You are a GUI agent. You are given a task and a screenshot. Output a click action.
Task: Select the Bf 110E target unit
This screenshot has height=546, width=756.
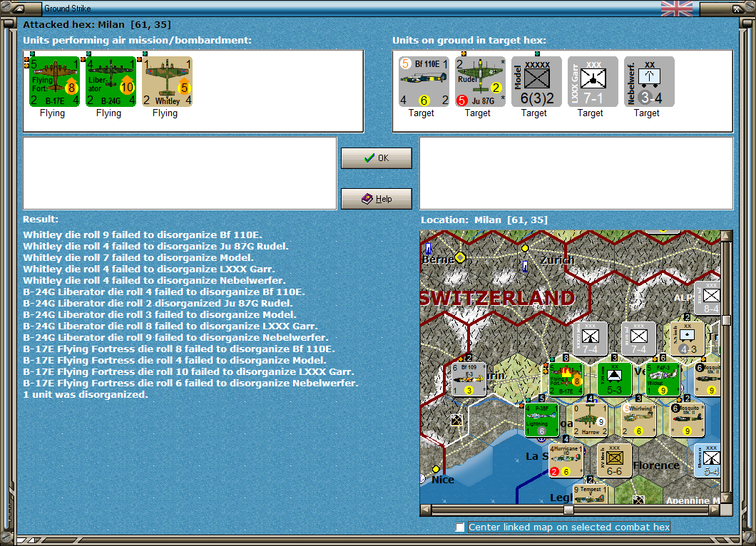tap(424, 81)
